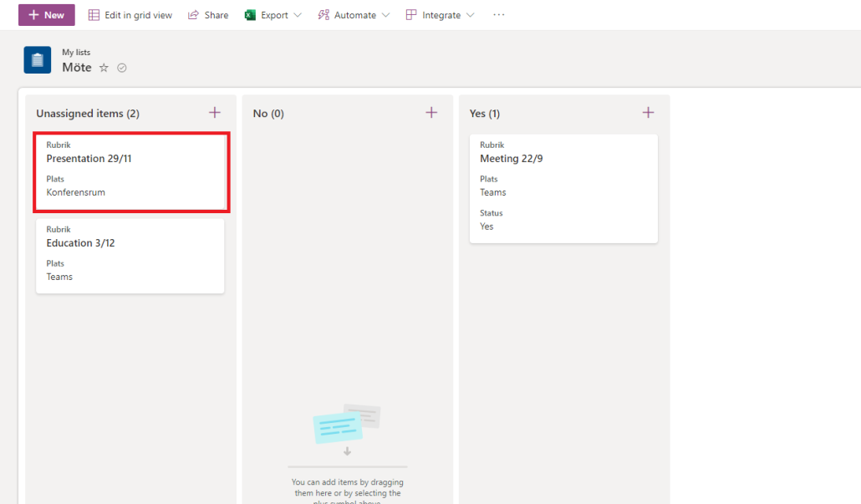Image resolution: width=861 pixels, height=504 pixels.
Task: Click the Automate label
Action: tap(355, 15)
